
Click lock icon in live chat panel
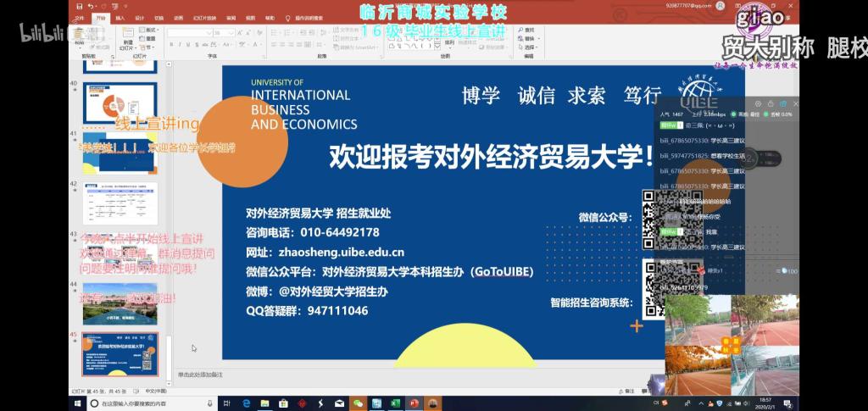click(x=771, y=103)
